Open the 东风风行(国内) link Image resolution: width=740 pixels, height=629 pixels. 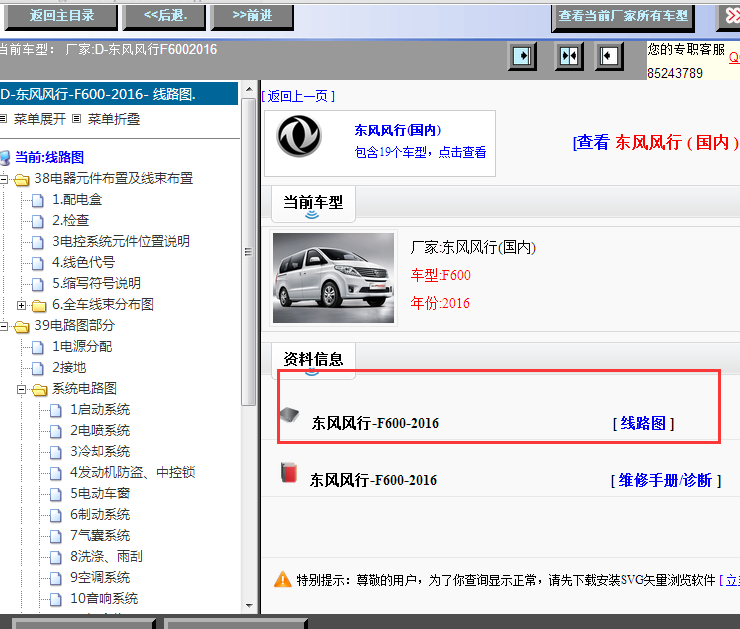click(x=398, y=130)
